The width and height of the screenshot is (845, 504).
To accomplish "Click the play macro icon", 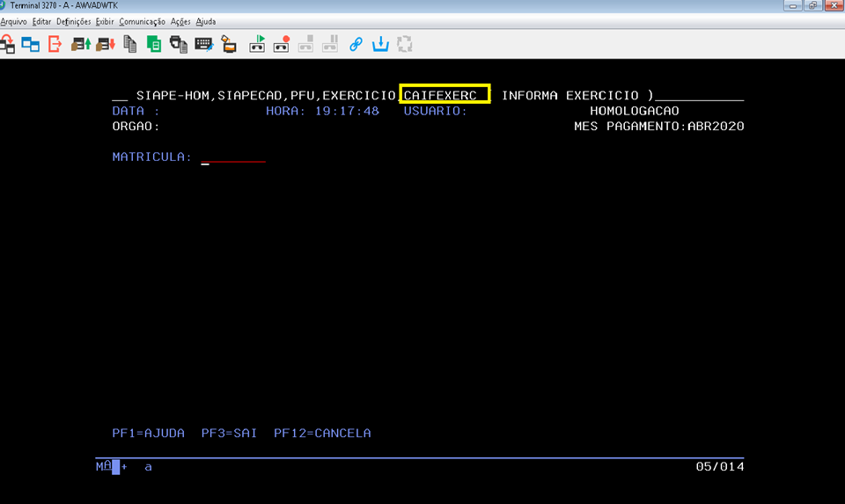I will (258, 43).
